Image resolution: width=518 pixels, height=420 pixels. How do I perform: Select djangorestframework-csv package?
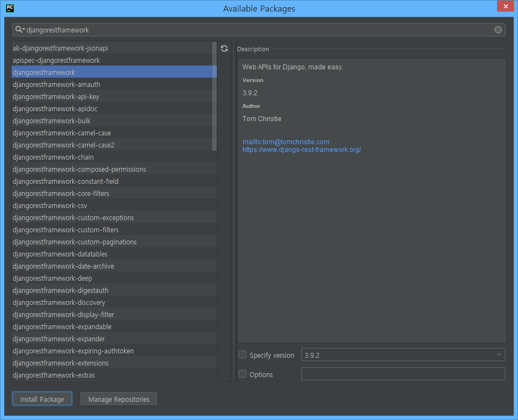[x=114, y=205]
